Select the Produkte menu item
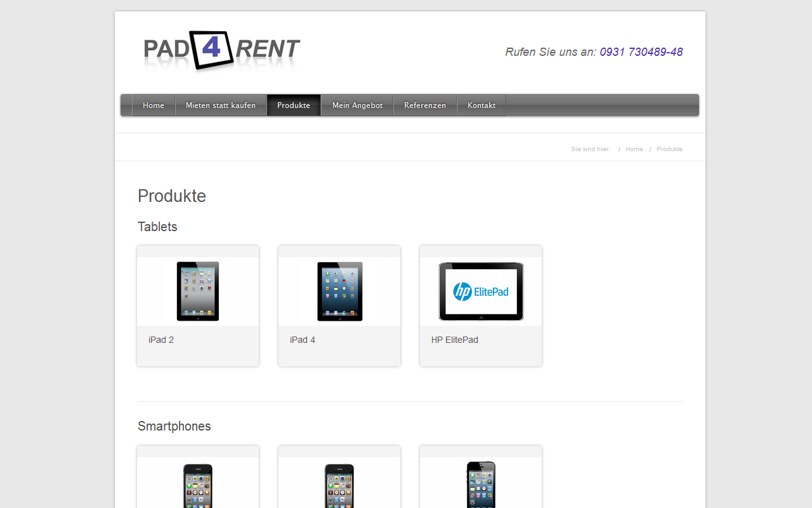The image size is (812, 508). (x=294, y=105)
